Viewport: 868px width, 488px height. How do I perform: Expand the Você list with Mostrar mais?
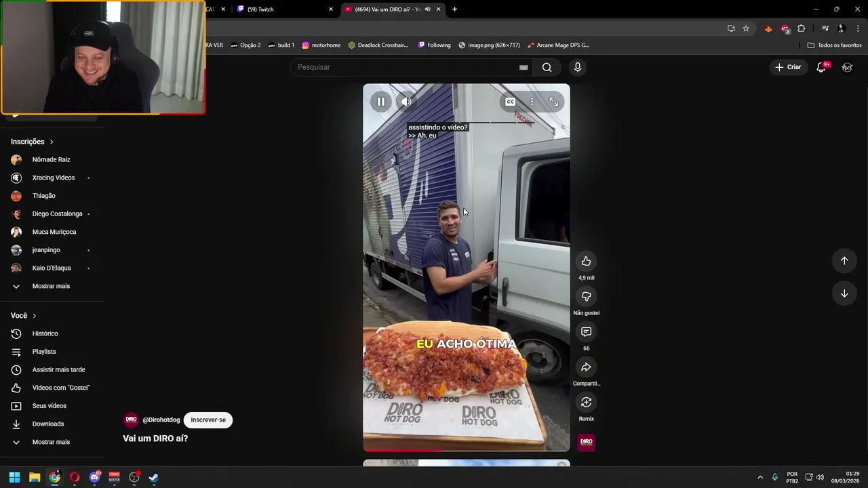[52, 442]
